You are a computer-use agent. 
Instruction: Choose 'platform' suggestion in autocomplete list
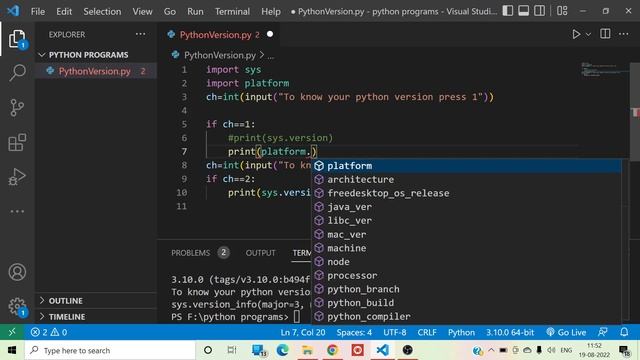[467, 166]
